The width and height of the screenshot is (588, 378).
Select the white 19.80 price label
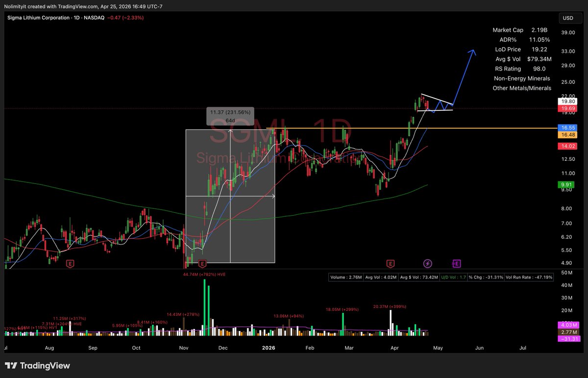567,101
